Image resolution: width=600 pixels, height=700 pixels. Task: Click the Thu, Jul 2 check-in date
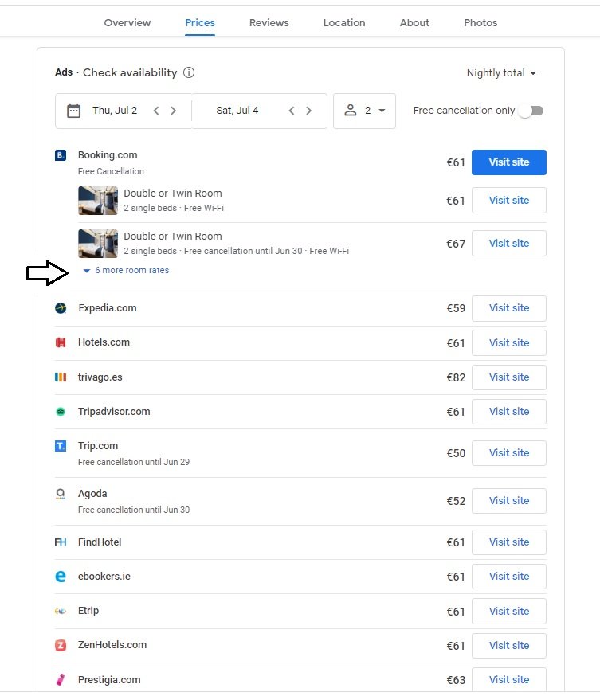[x=115, y=110]
